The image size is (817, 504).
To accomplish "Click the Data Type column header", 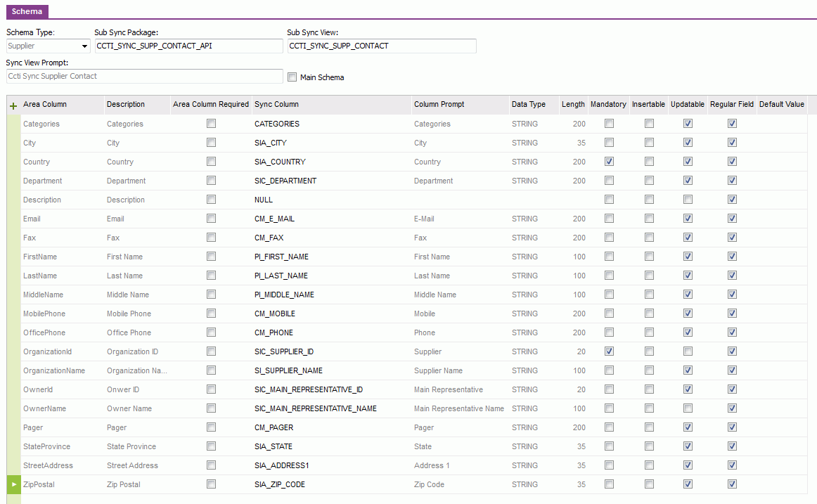I will click(529, 104).
